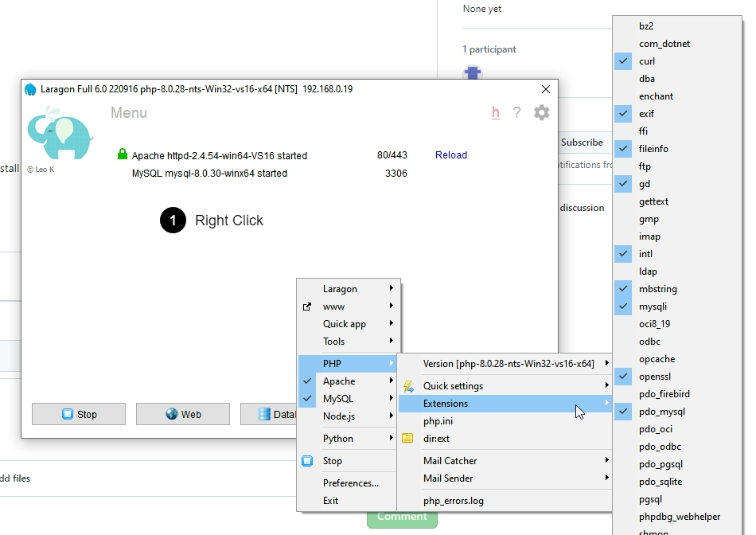Expand the Tools submenu
This screenshot has width=756, height=535.
tap(349, 341)
